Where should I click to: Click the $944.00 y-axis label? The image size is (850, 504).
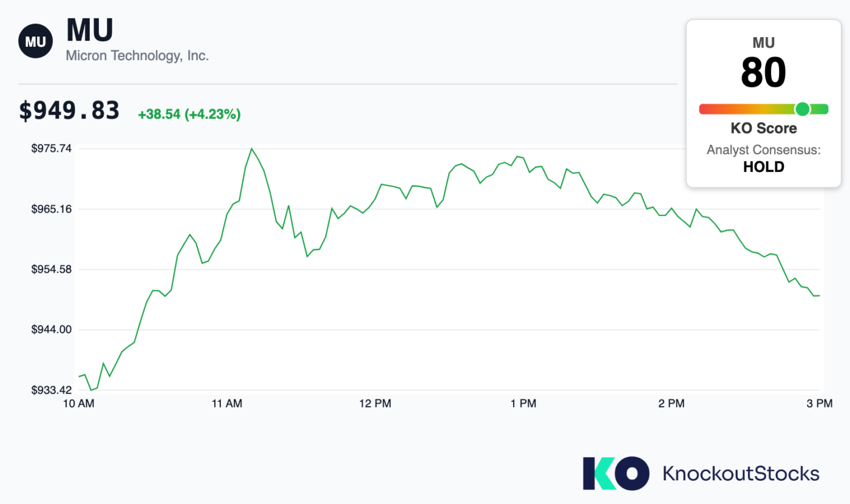click(x=51, y=330)
